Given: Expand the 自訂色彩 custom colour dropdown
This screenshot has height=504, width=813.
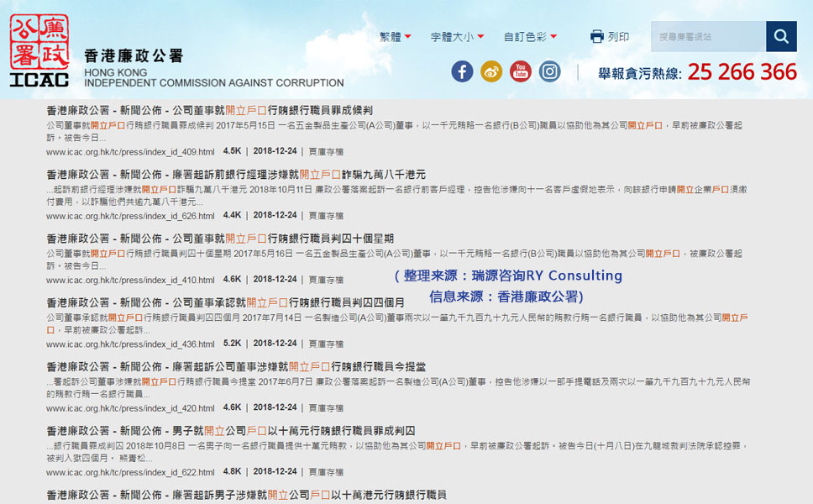Looking at the screenshot, I should click(x=531, y=37).
